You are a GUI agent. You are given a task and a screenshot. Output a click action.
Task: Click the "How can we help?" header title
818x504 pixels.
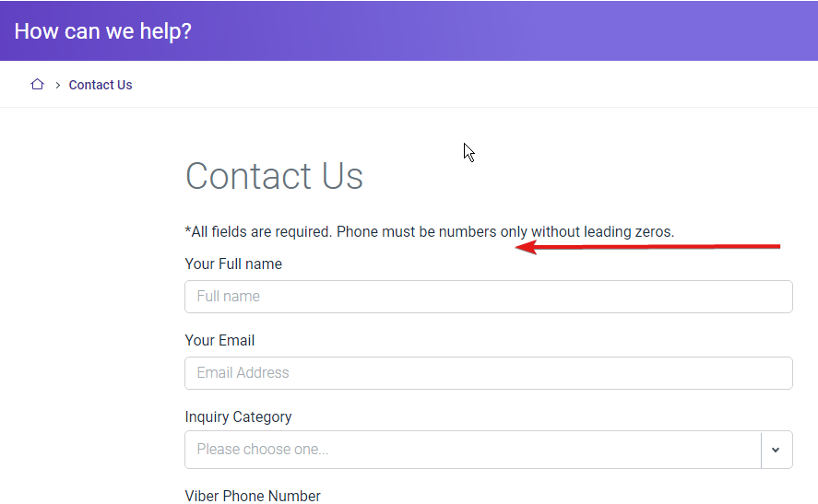click(102, 31)
